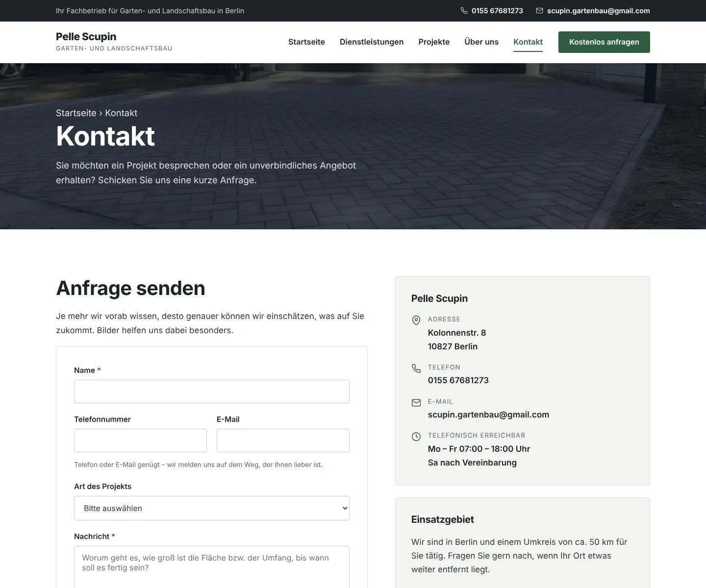This screenshot has height=588, width=706.
Task: Click the Art des Projekts label
Action: point(102,487)
